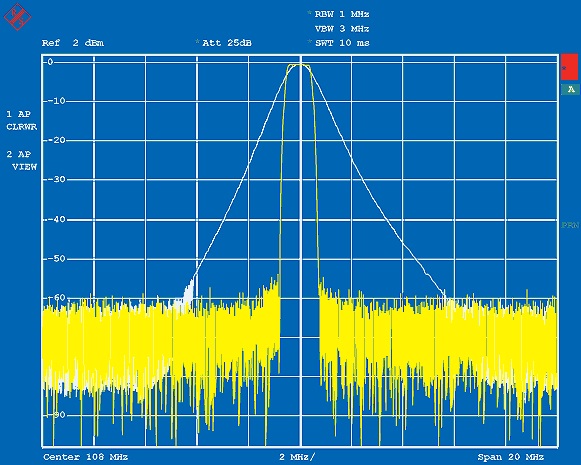Click the asterisk beside SWT
Viewport: 581px width, 465px height.
pos(309,42)
